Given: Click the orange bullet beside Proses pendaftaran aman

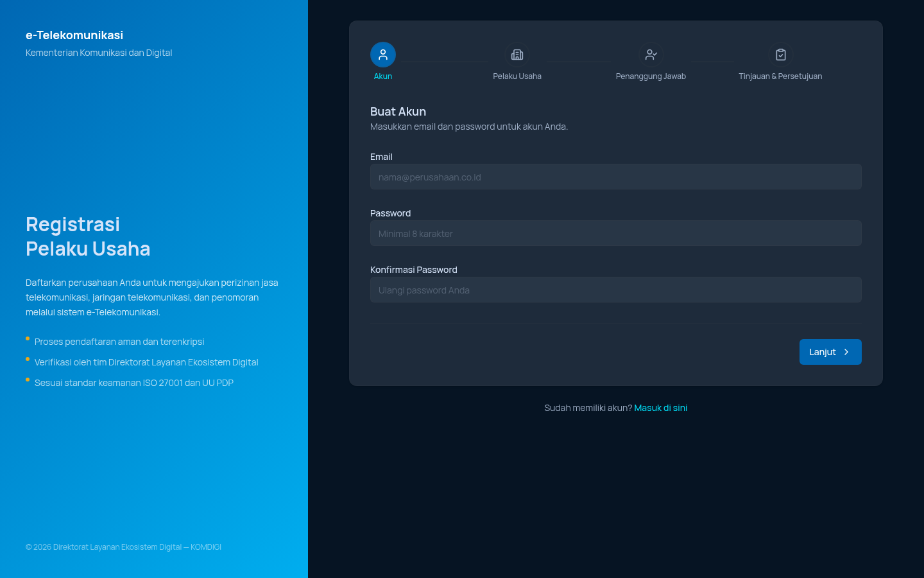Looking at the screenshot, I should 28,338.
